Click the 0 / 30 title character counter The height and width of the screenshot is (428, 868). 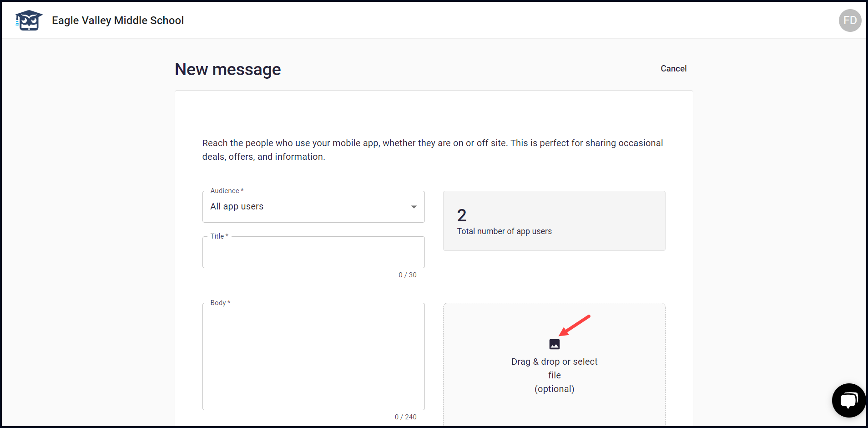tap(408, 275)
